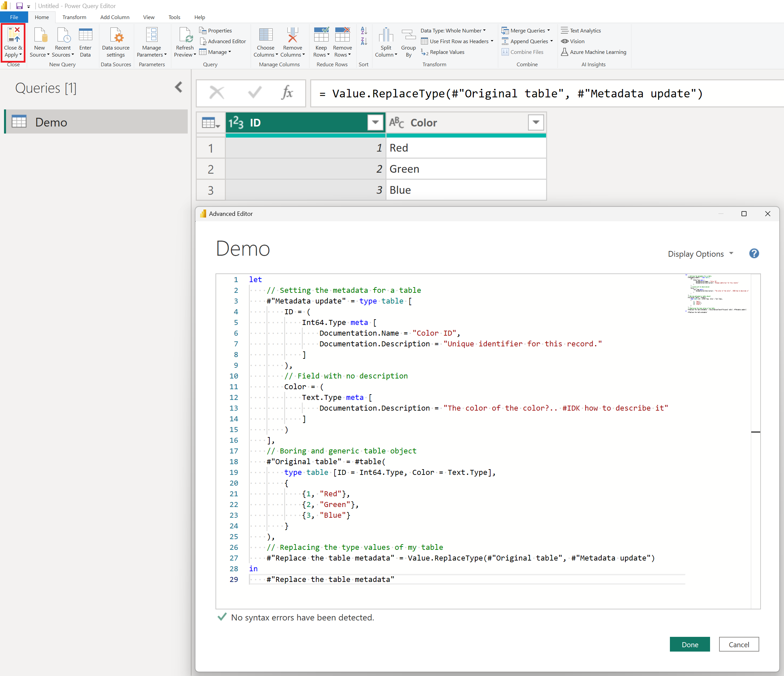Open the Advanced Editor help icon
The width and height of the screenshot is (784, 676).
(754, 254)
